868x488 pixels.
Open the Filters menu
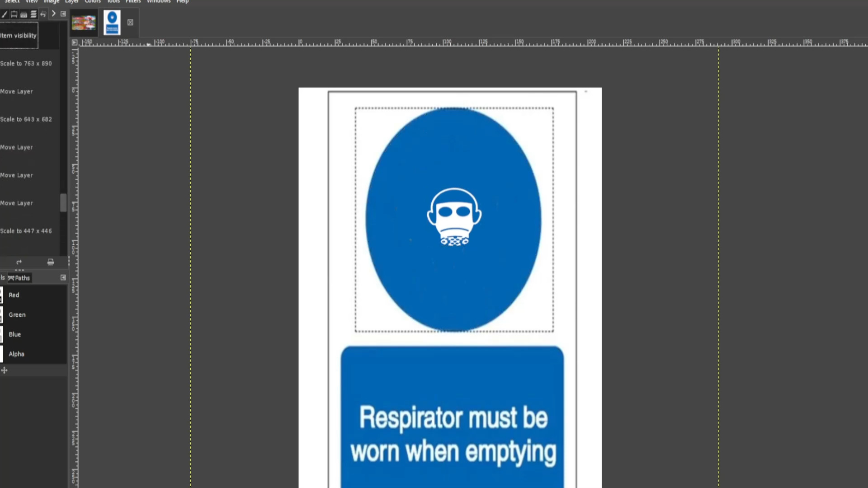coord(133,2)
